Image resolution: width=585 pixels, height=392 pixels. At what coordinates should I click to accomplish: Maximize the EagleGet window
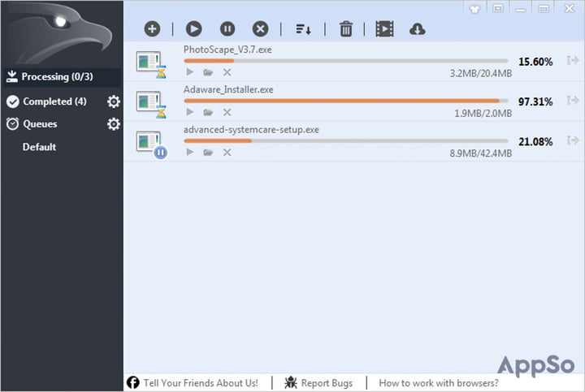(544, 9)
